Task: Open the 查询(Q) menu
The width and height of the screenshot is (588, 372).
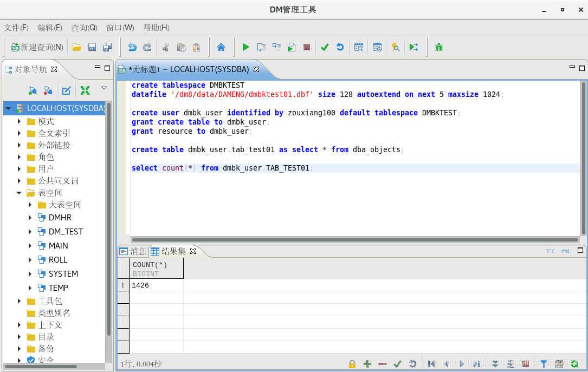Action: [84, 28]
